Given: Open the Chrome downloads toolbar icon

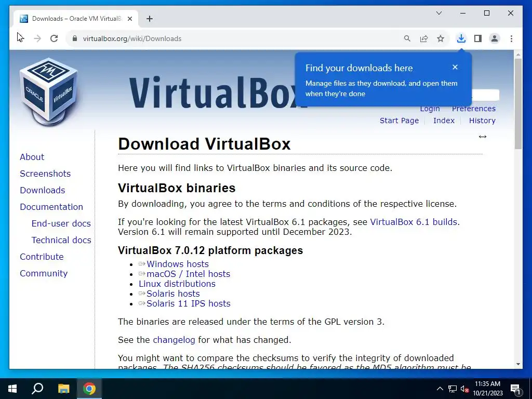Looking at the screenshot, I should tap(461, 38).
